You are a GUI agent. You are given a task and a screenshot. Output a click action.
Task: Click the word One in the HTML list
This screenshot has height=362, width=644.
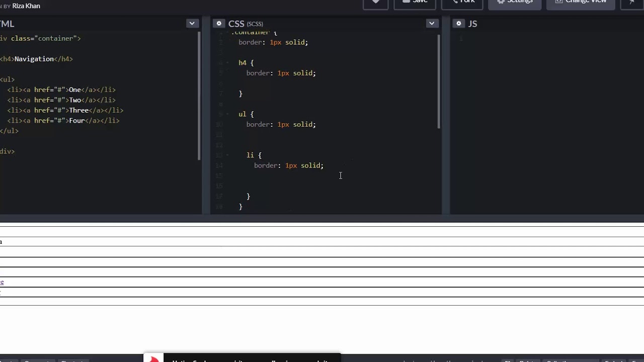coord(74,89)
